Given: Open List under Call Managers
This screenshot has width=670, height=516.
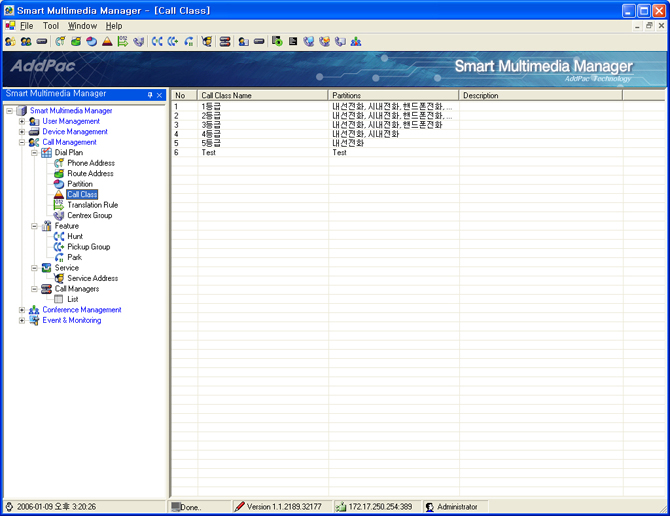Looking at the screenshot, I should [72, 299].
